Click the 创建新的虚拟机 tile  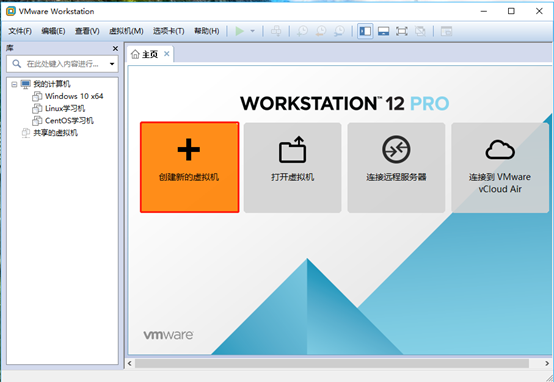click(190, 167)
